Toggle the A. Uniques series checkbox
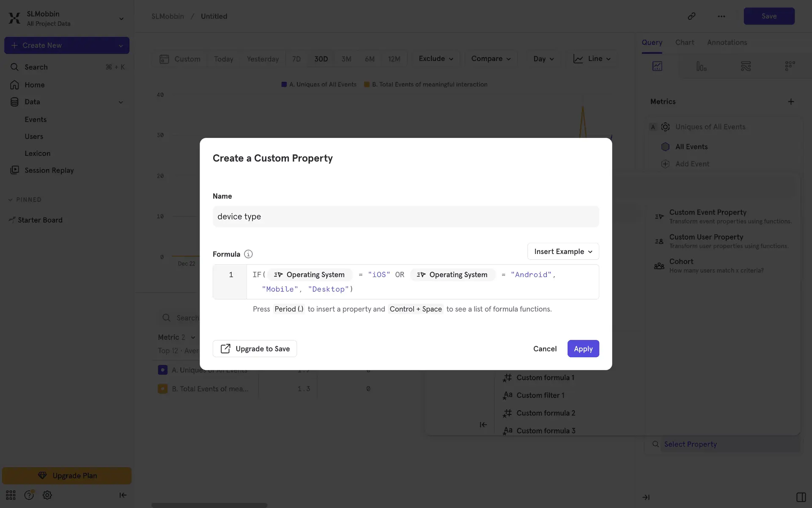This screenshot has height=508, width=812. tap(162, 370)
